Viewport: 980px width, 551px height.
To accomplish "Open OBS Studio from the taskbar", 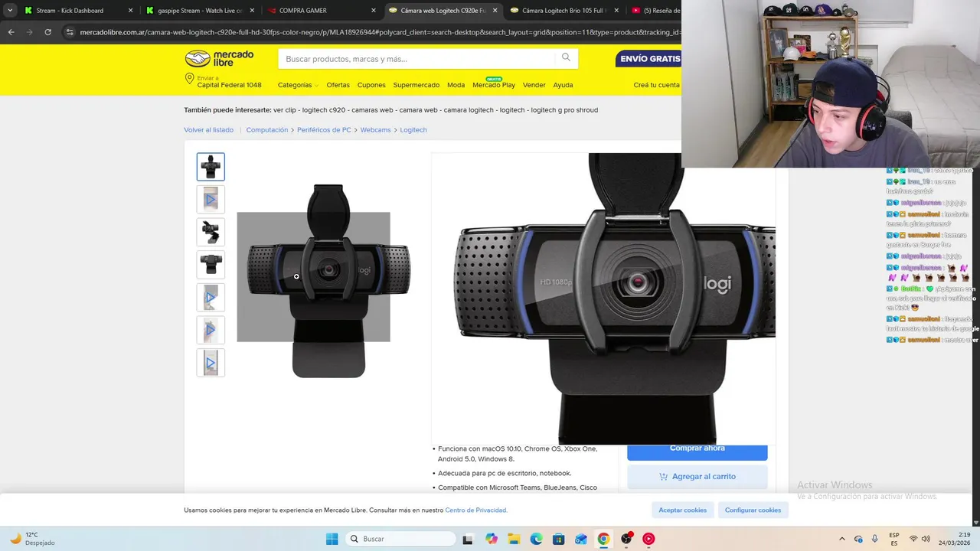I will pos(626,539).
